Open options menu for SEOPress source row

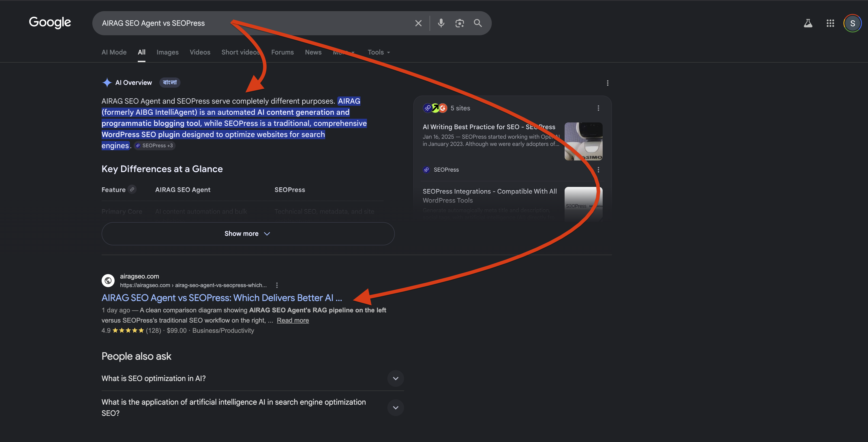pyautogui.click(x=598, y=170)
